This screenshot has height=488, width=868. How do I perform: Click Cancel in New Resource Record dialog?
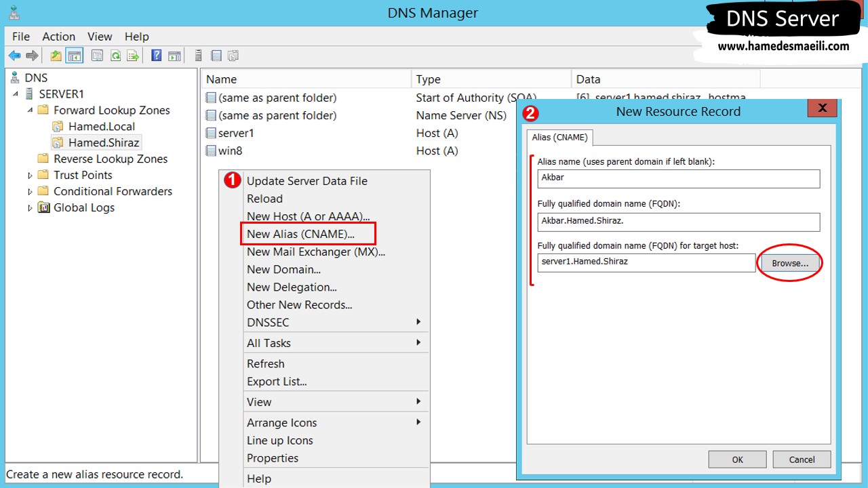click(x=802, y=459)
